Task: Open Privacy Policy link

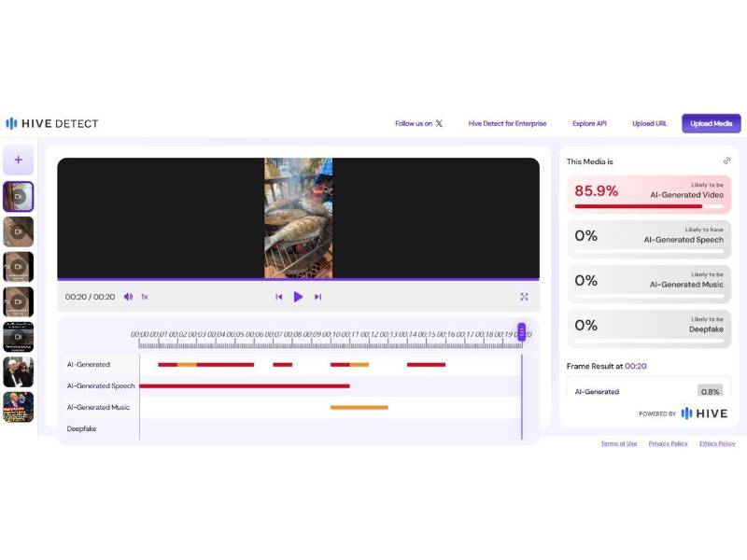Action: coord(668,443)
